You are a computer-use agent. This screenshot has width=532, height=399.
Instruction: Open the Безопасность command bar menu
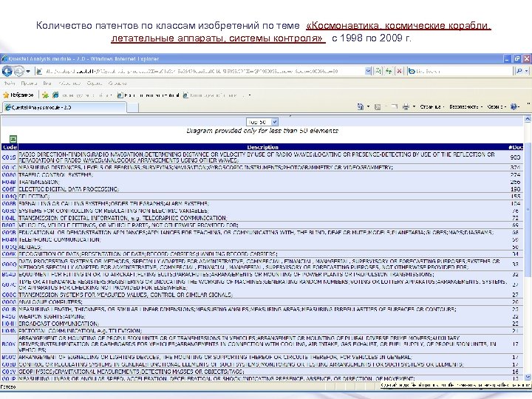[465, 106]
